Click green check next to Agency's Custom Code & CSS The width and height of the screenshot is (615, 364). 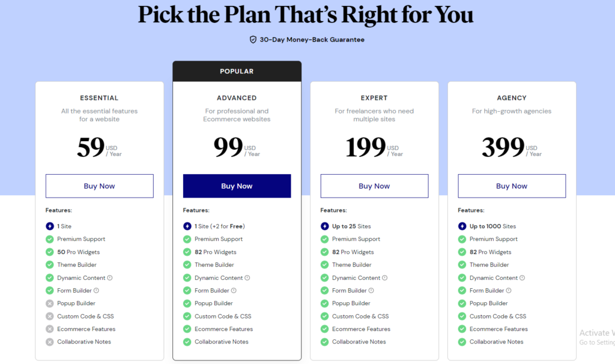click(462, 316)
